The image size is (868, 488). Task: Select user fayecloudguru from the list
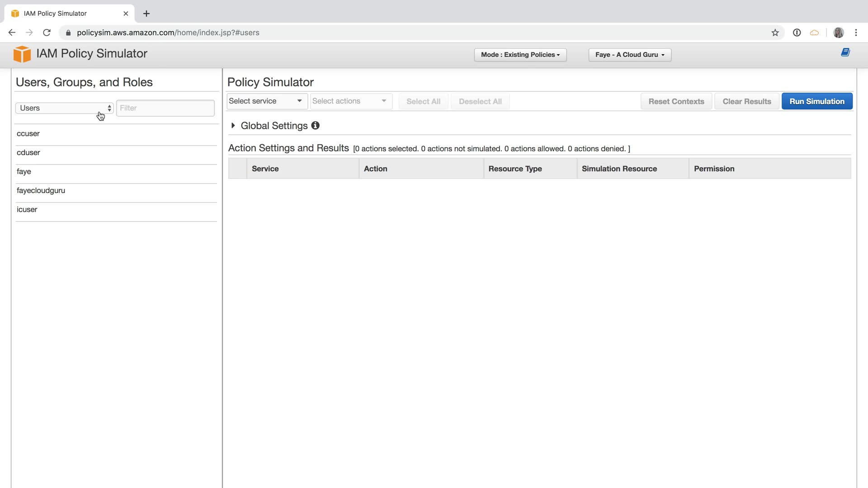point(41,191)
